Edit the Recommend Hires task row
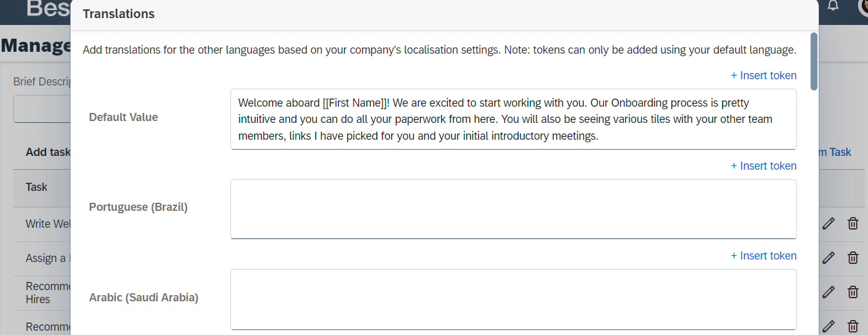 (x=828, y=292)
